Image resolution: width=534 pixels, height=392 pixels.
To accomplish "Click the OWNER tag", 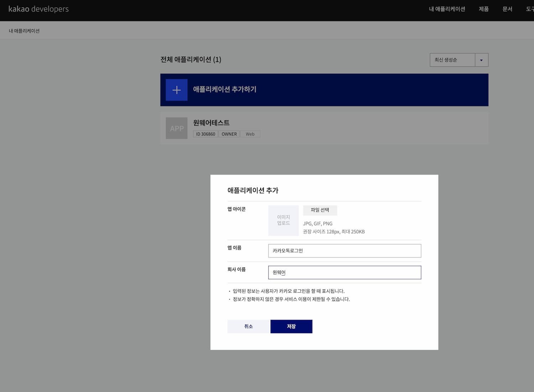I will click(x=229, y=134).
